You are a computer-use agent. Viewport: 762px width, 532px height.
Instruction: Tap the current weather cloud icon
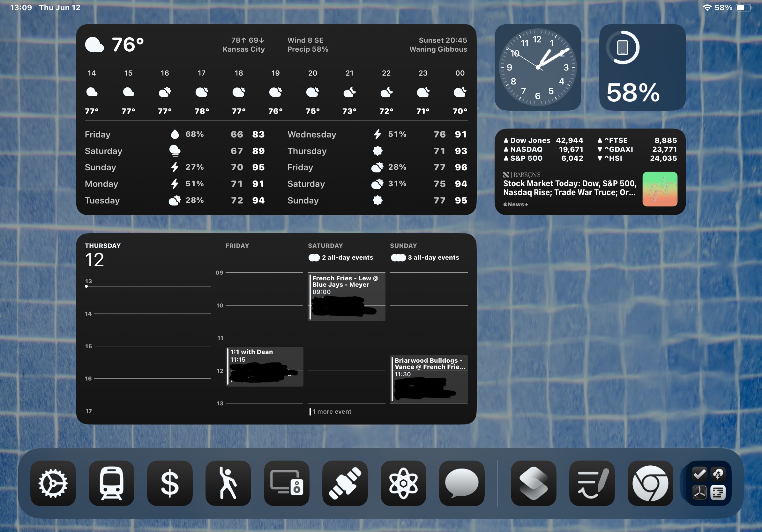94,45
